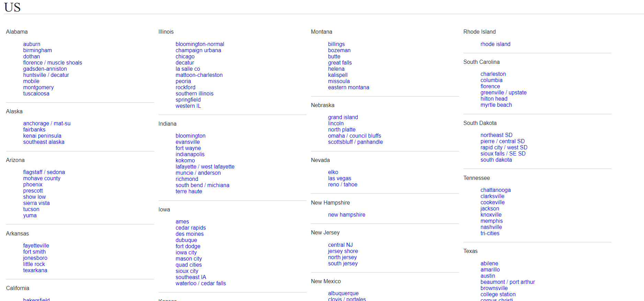Open the auburn link under Alabama

[32, 44]
